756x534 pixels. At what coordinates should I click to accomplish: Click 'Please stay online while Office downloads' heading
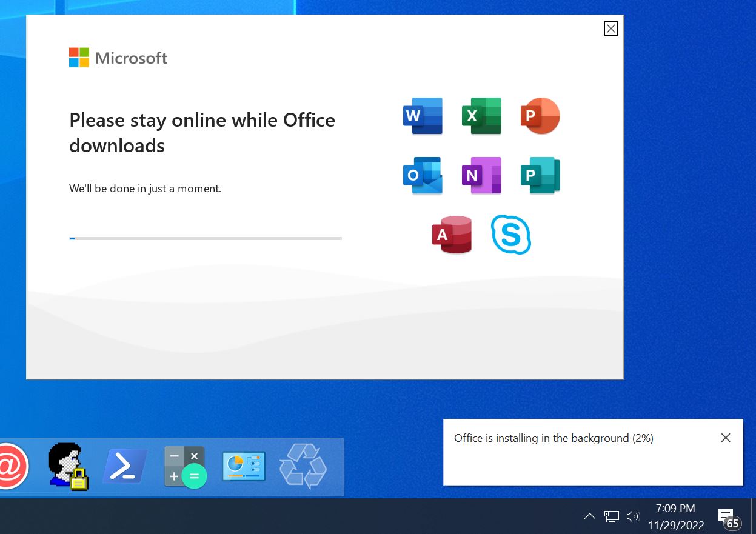pos(202,132)
